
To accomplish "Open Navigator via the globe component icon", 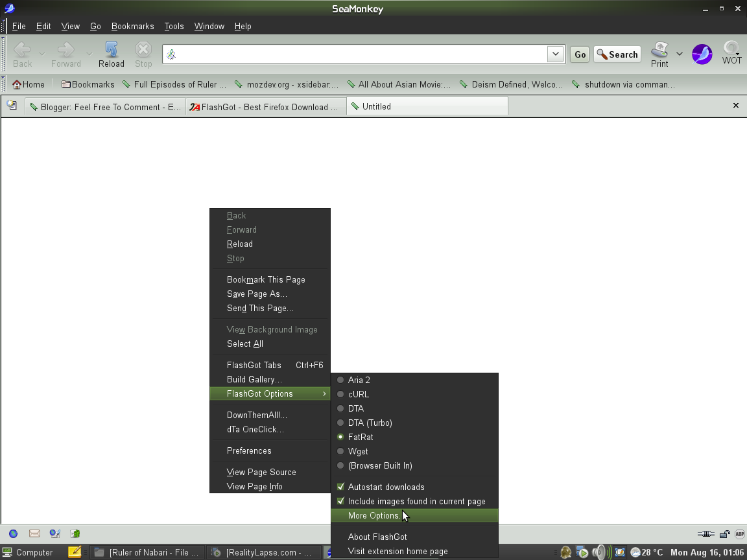I will [14, 533].
